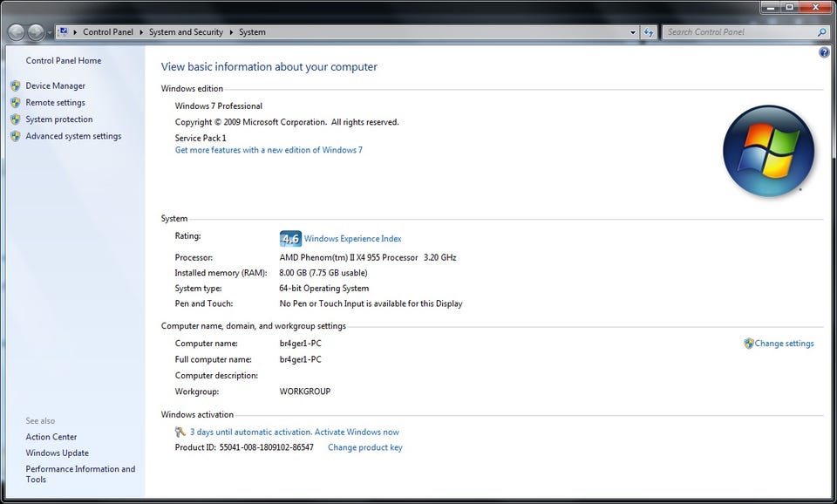
Task: Click the Computer name value br4ger1-PC
Action: pyautogui.click(x=301, y=344)
